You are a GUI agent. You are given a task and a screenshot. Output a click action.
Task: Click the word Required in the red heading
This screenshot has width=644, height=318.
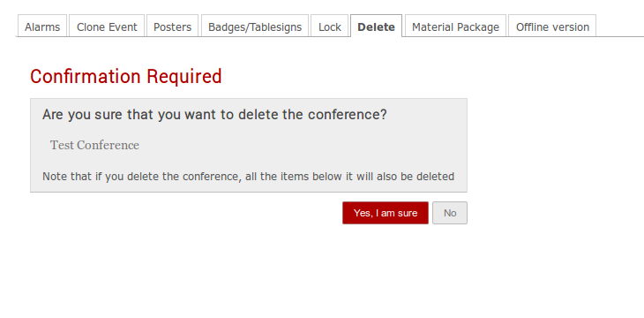(x=184, y=77)
